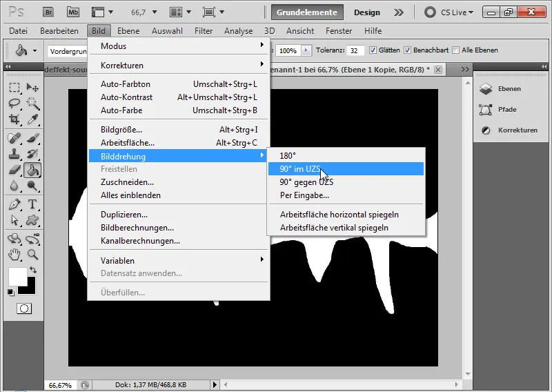The image size is (552, 392).
Task: Select the Paint Bucket tool in toolbox
Action: (32, 170)
